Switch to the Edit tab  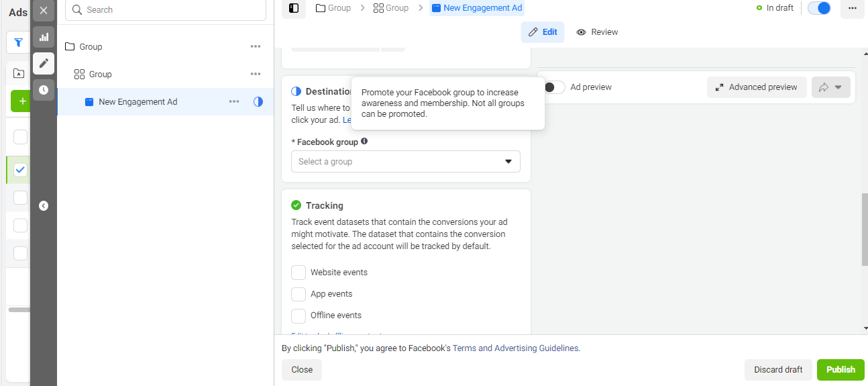[543, 32]
